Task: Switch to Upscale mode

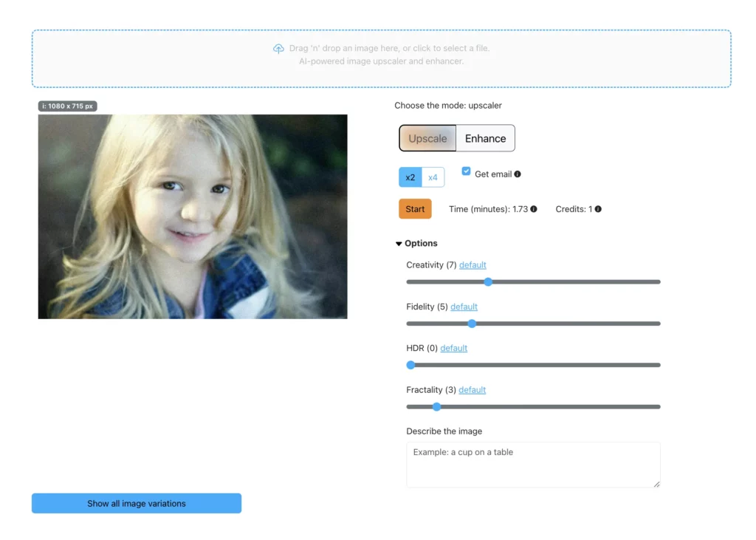Action: click(x=427, y=138)
